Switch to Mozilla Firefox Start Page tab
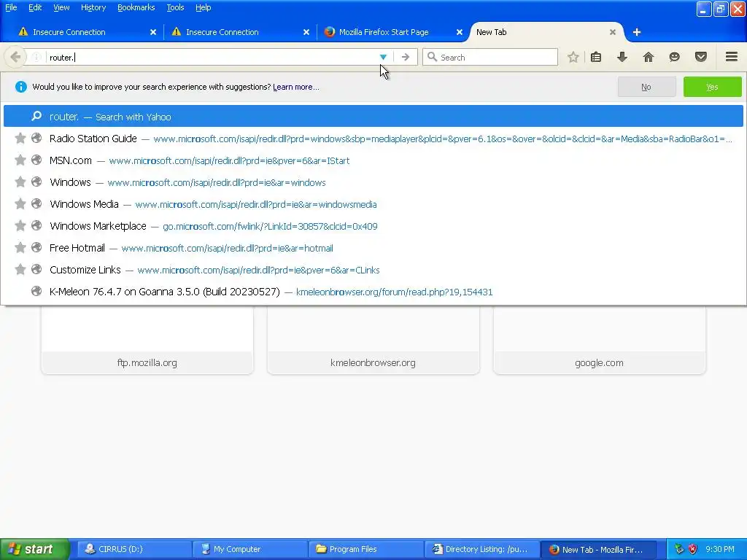Image resolution: width=747 pixels, height=560 pixels. click(x=393, y=32)
